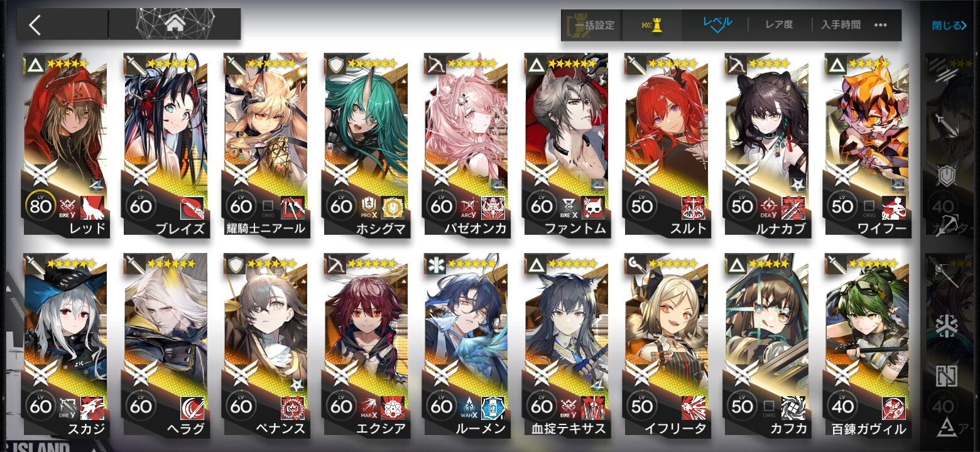Click レッド's wolf skill icon
The width and height of the screenshot is (980, 452).
tap(92, 207)
